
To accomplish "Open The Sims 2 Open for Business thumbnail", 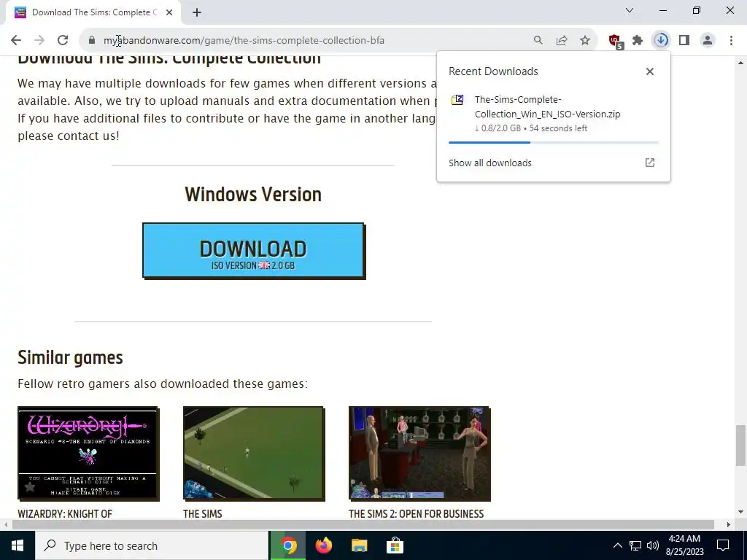I will pyautogui.click(x=419, y=454).
